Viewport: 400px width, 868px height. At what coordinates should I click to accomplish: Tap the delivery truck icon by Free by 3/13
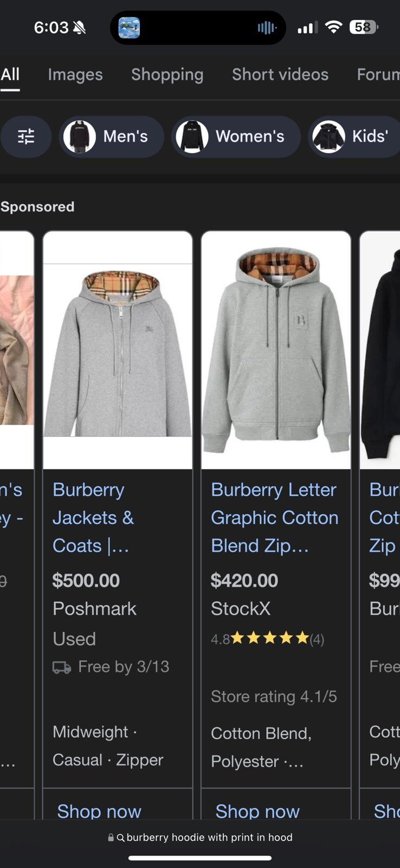point(62,667)
